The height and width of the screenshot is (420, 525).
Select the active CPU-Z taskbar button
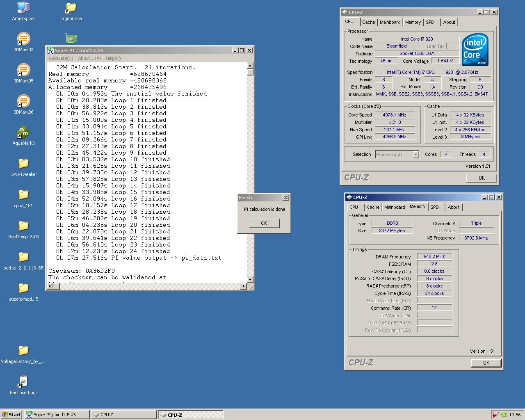point(191,414)
